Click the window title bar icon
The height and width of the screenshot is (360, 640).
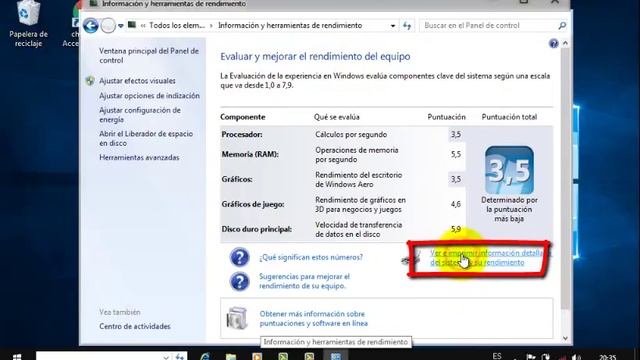pyautogui.click(x=93, y=4)
